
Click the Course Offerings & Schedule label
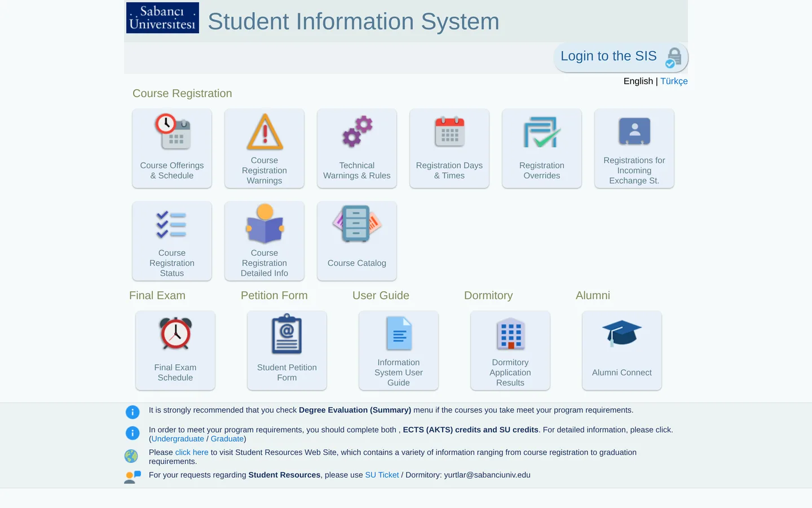[x=172, y=170]
